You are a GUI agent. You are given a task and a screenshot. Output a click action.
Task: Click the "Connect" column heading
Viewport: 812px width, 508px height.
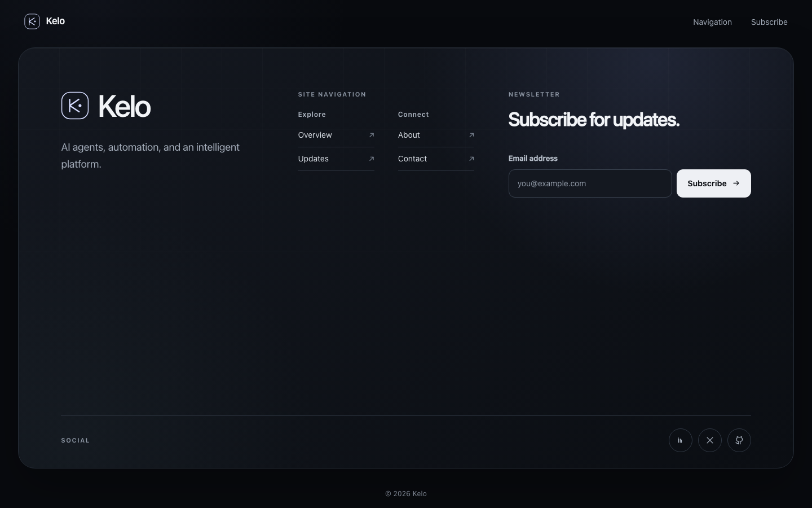tap(413, 115)
